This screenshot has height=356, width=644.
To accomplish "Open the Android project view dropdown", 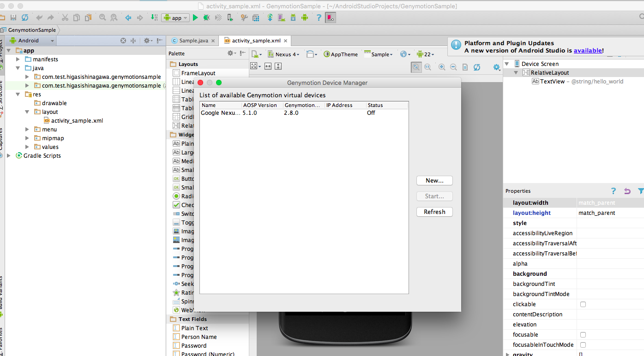I will [x=32, y=41].
